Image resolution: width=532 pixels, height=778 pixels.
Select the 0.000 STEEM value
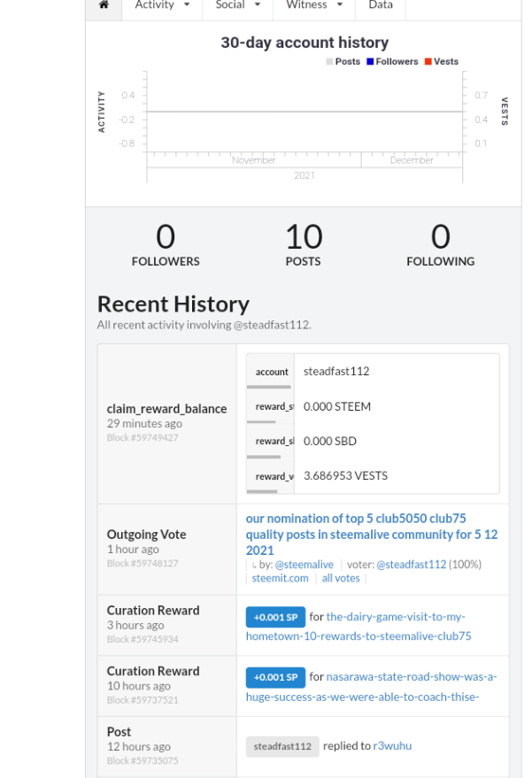click(337, 406)
